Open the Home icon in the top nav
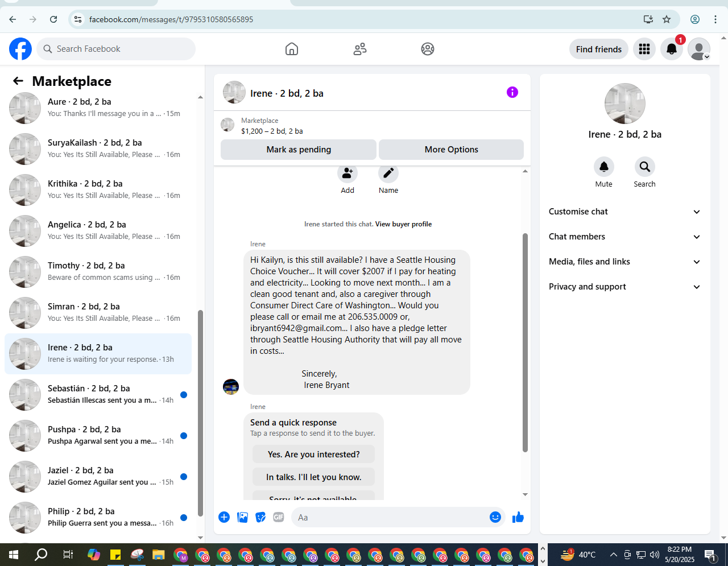The height and width of the screenshot is (566, 728). tap(292, 49)
